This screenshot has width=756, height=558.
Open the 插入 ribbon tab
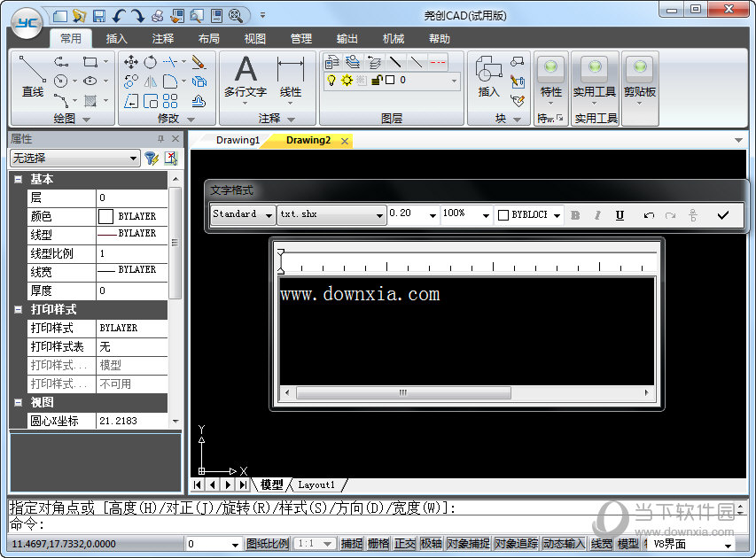(x=116, y=39)
